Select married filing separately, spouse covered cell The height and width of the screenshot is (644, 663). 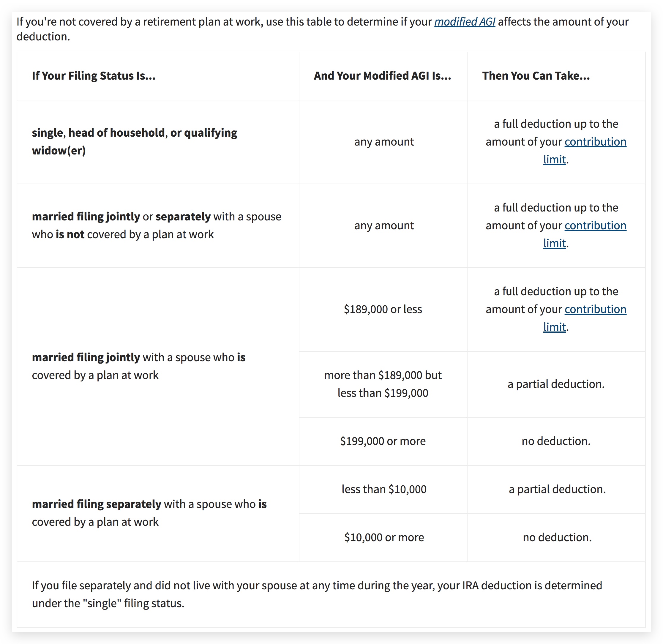tap(149, 513)
